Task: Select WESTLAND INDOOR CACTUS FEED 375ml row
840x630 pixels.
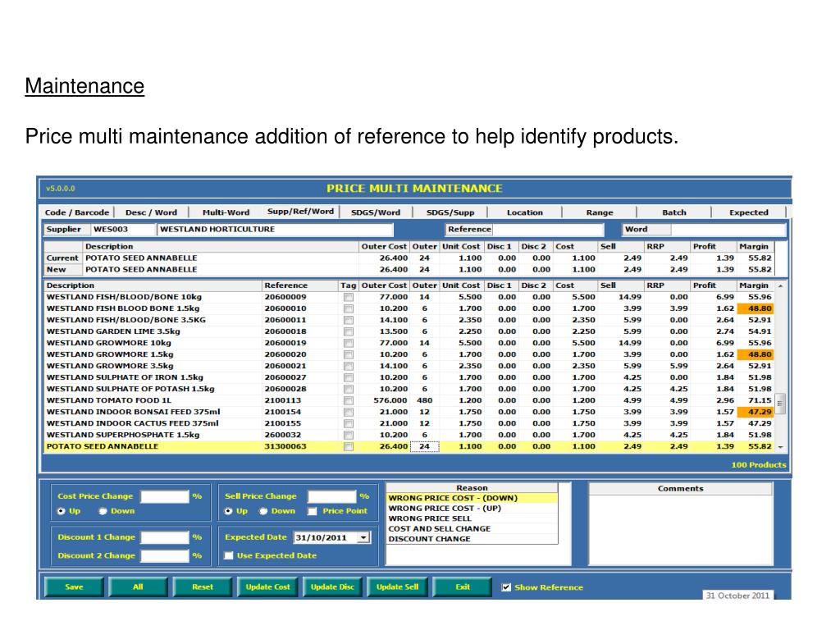Action: 409,423
